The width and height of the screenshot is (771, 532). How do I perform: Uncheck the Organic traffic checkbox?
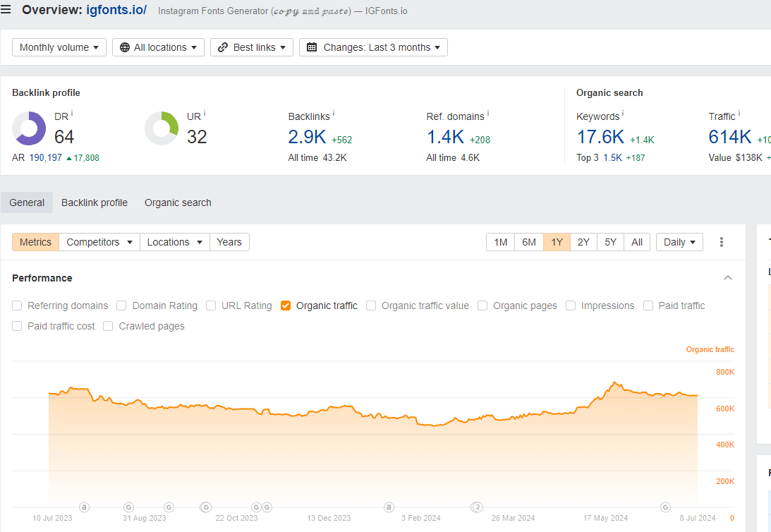(286, 306)
